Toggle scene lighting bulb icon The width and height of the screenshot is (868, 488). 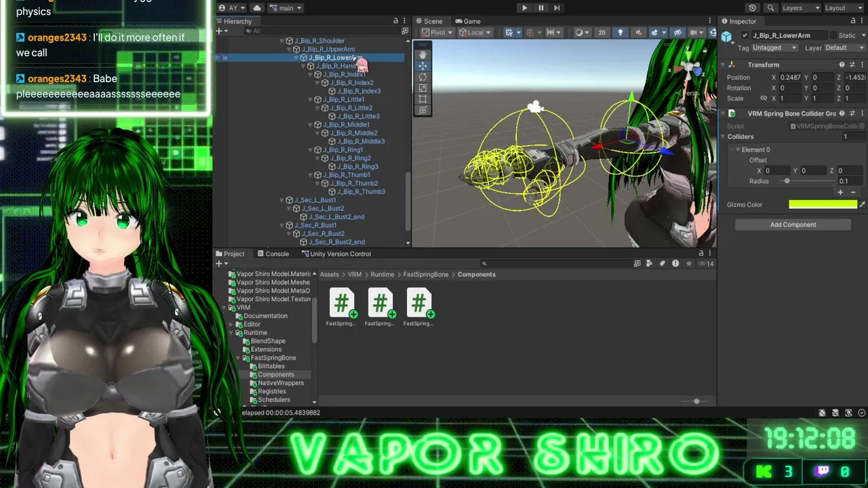[620, 33]
